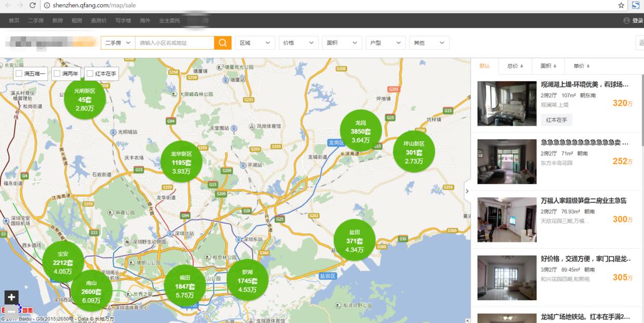The width and height of the screenshot is (644, 323).
Task: Zoom in the map with plus button
Action: (11, 298)
